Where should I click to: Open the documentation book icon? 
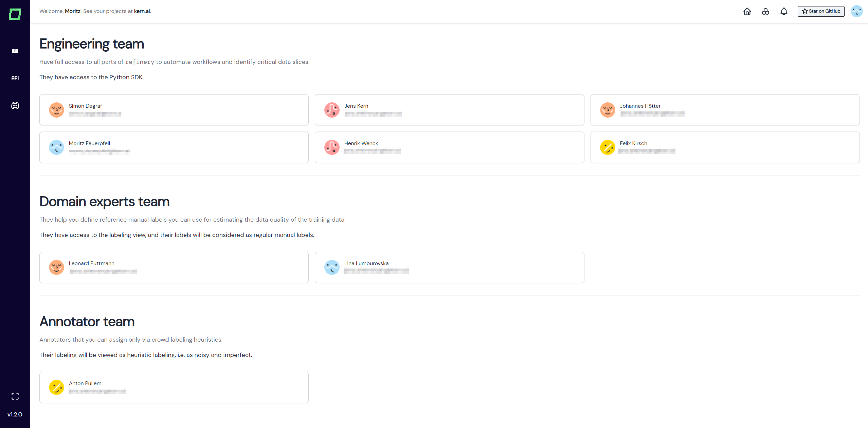[x=15, y=51]
